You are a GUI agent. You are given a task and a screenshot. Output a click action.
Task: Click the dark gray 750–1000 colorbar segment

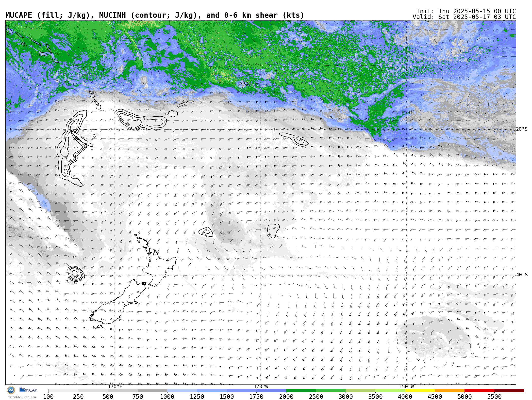coord(152,391)
